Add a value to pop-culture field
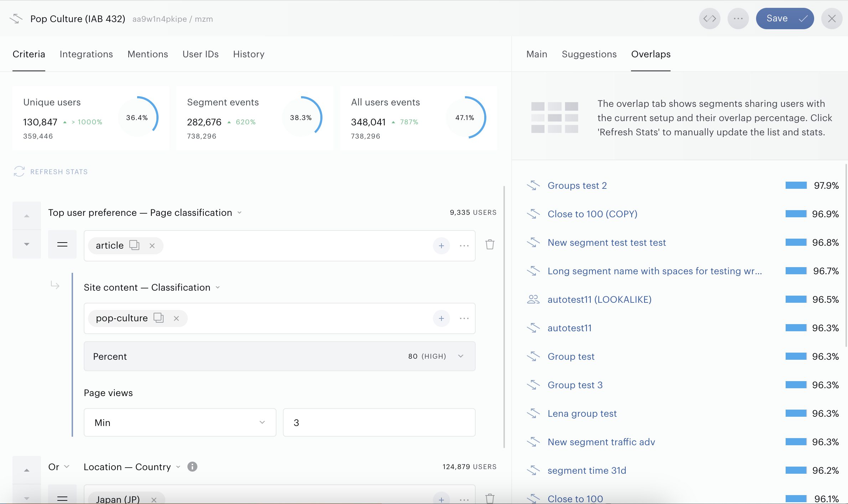This screenshot has height=504, width=848. [441, 318]
